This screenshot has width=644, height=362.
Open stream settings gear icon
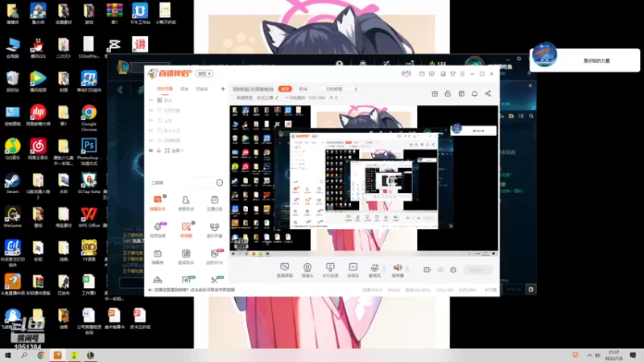pyautogui.click(x=453, y=269)
